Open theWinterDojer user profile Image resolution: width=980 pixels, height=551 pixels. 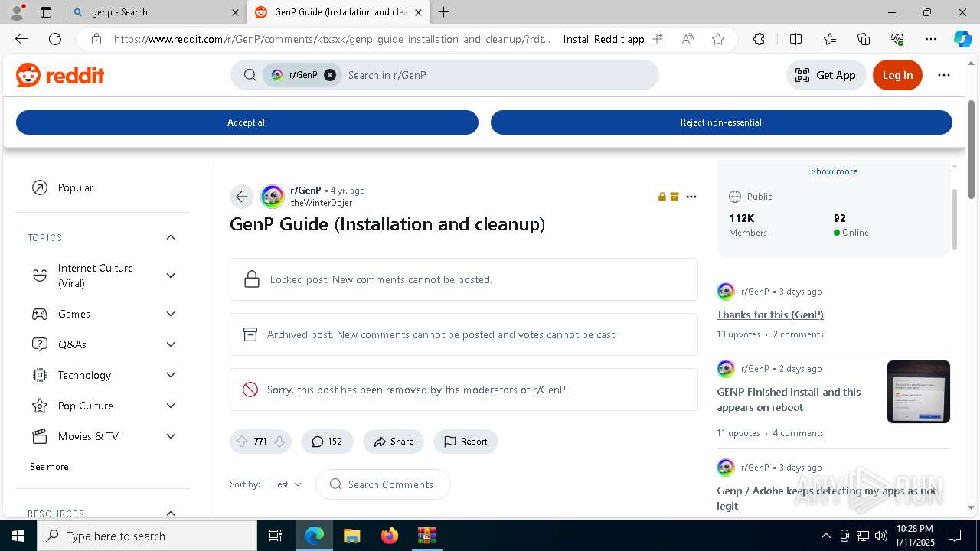tap(322, 203)
